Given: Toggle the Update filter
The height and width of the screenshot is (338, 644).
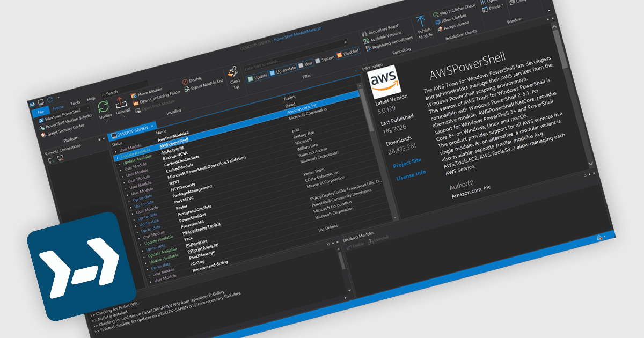Looking at the screenshot, I should 257,76.
